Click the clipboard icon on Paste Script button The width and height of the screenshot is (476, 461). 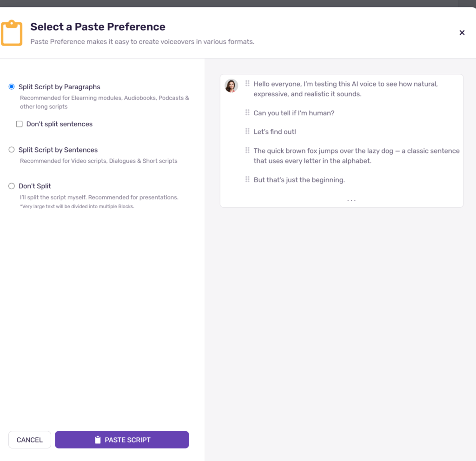pyautogui.click(x=98, y=440)
